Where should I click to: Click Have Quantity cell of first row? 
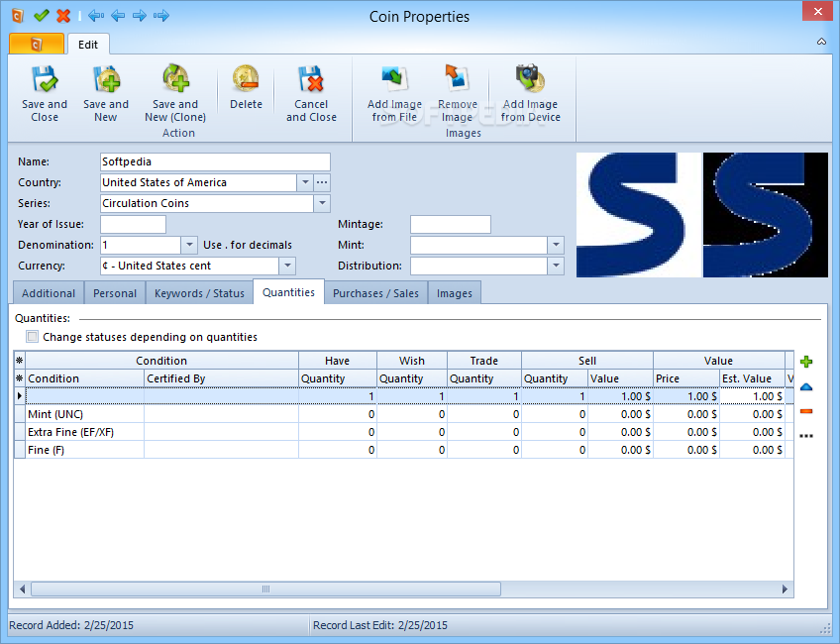point(338,396)
